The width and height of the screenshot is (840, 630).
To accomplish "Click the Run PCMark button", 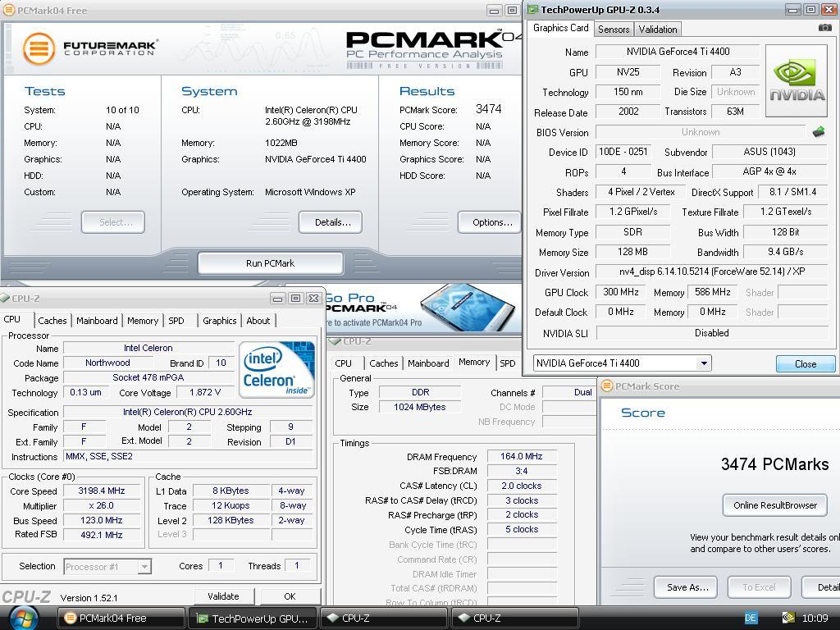I will pyautogui.click(x=271, y=263).
